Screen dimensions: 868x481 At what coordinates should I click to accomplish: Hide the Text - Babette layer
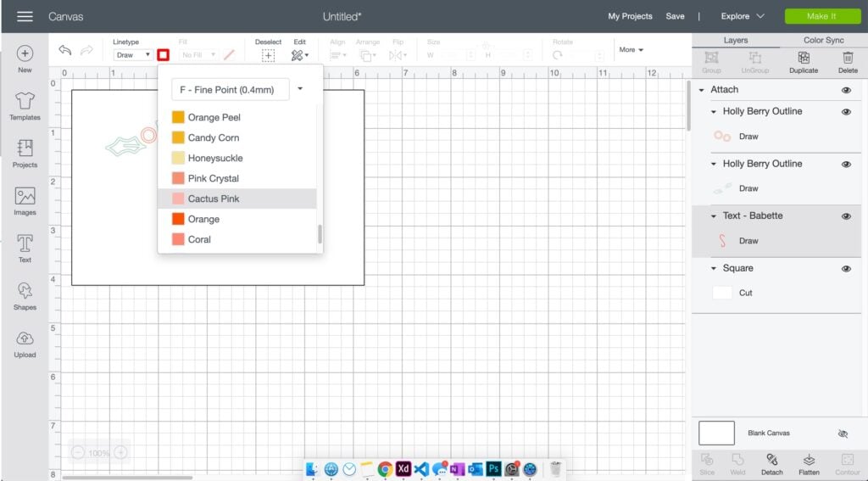coord(846,216)
